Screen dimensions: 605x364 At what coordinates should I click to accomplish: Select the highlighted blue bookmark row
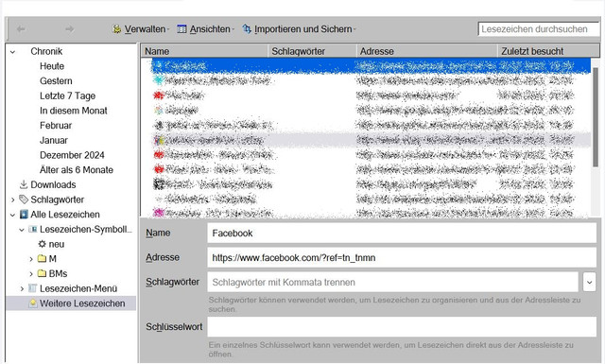tap(371, 66)
